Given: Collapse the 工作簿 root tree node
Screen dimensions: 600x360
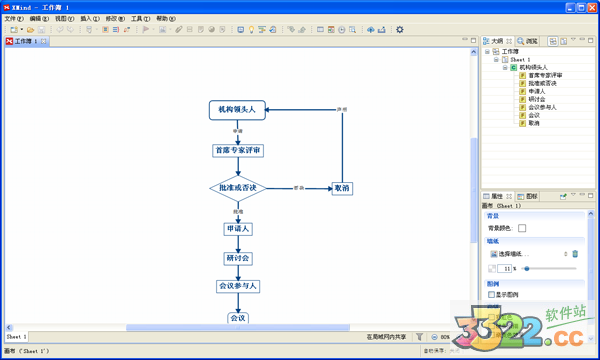Looking at the screenshot, I should point(487,51).
